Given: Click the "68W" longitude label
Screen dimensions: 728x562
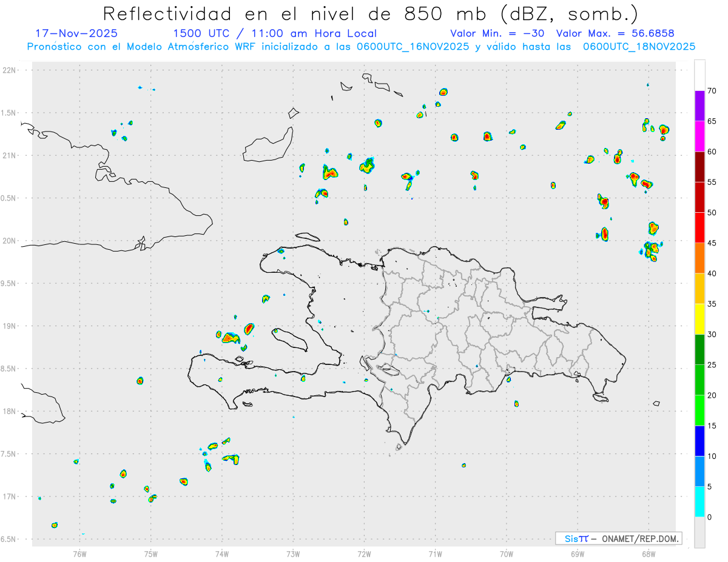Looking at the screenshot, I should coord(649,554).
